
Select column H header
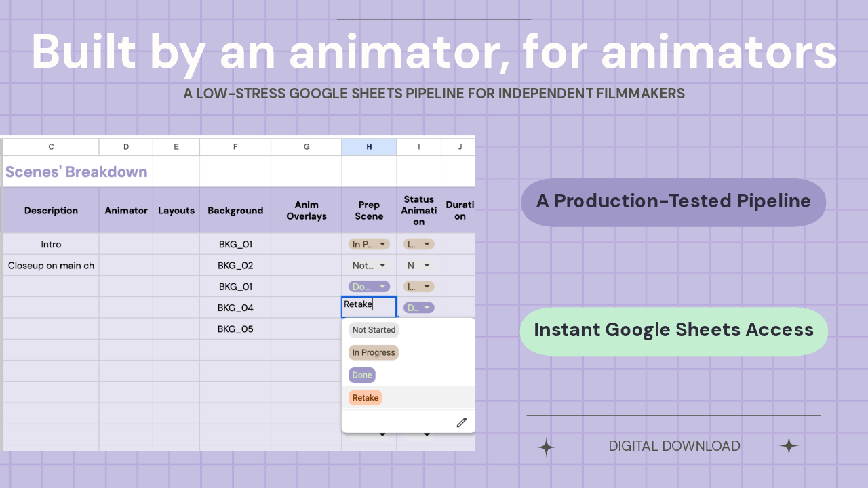369,147
